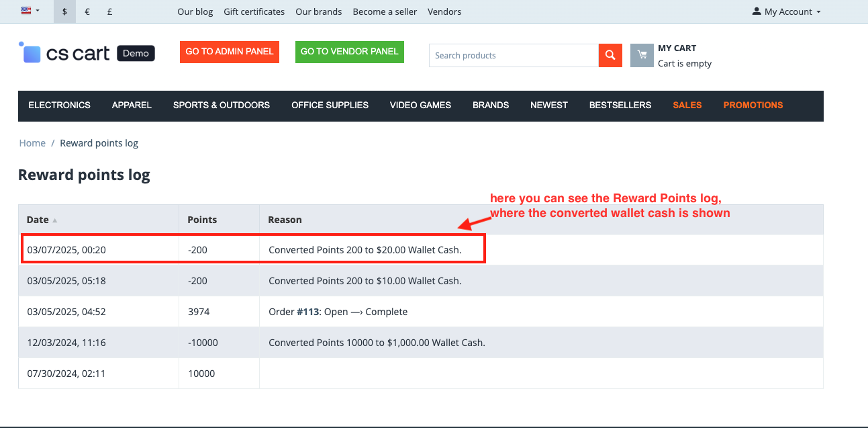Image resolution: width=868 pixels, height=428 pixels.
Task: Go to the Promotions page
Action: click(x=753, y=105)
